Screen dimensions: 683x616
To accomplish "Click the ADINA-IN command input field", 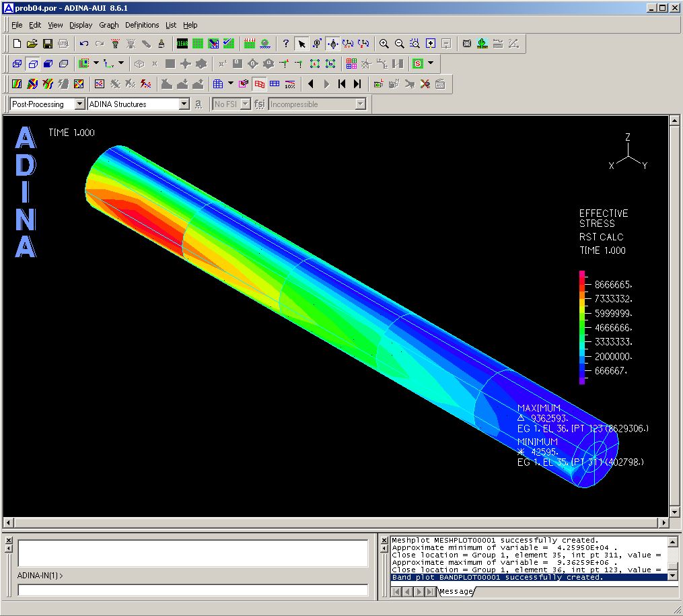I will click(x=192, y=590).
